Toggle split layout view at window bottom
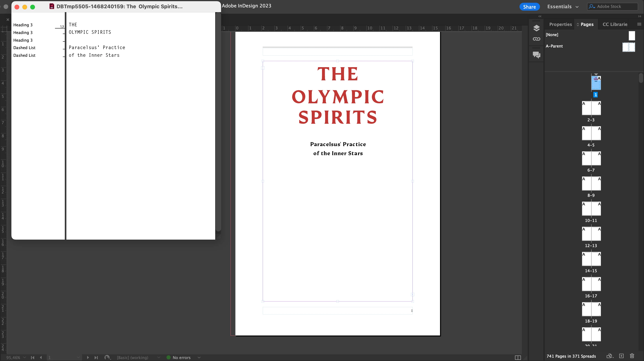Image resolution: width=644 pixels, height=361 pixels. [518, 357]
